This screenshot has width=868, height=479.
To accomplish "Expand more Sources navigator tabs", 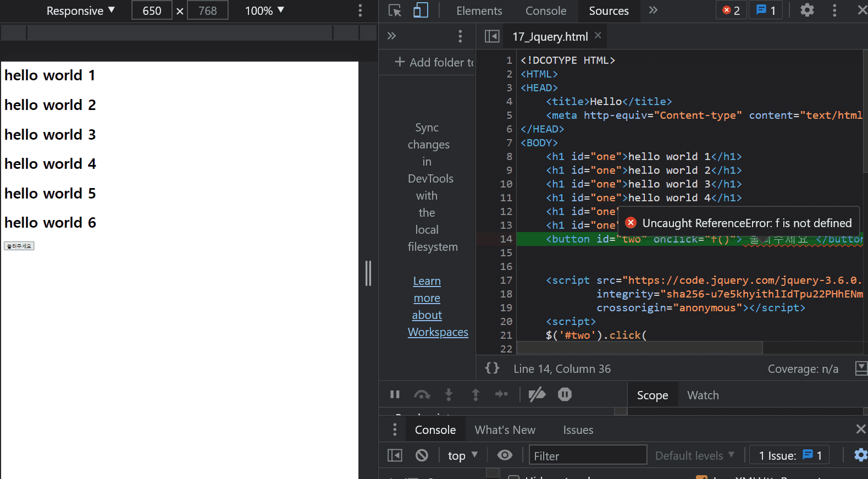I will tap(391, 36).
